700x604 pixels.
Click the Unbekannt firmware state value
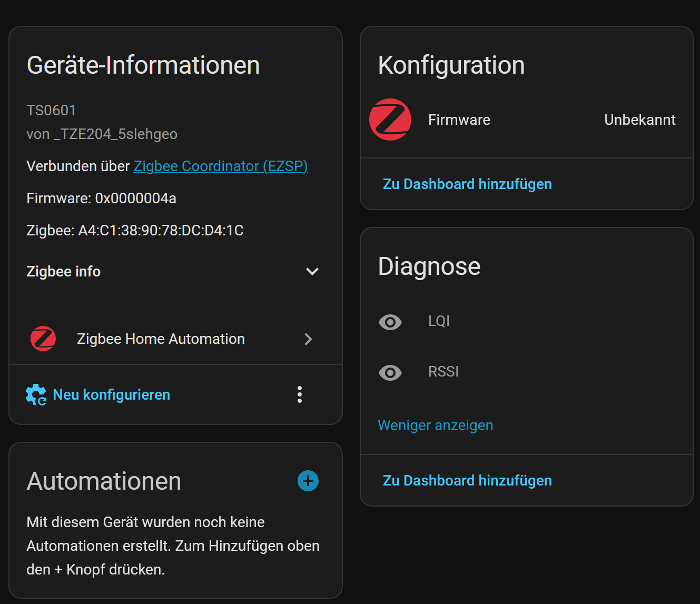639,120
